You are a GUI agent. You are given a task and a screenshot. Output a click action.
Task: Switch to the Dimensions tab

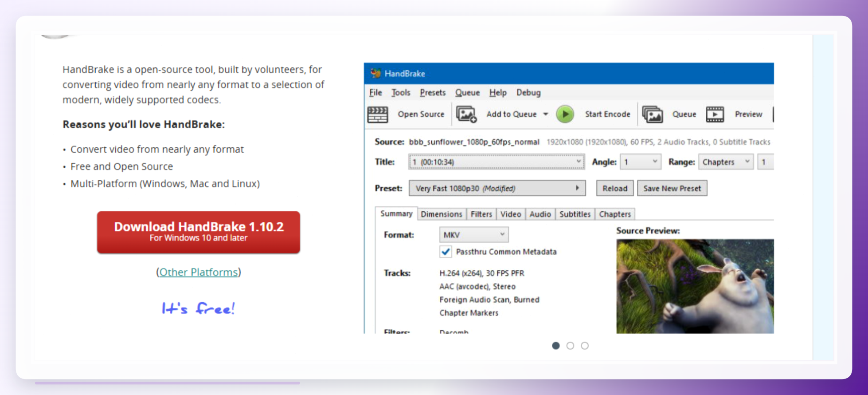(442, 214)
